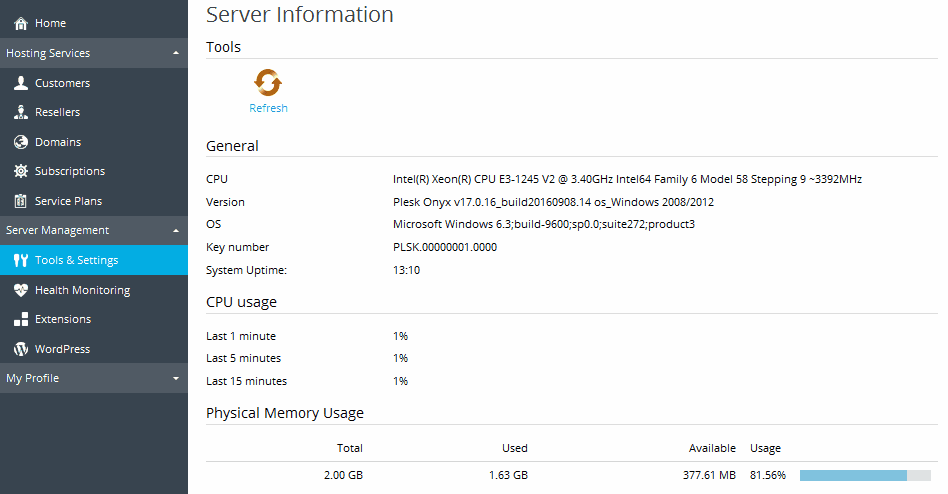This screenshot has height=494, width=948.
Task: Click the Extensions blocks icon
Action: (21, 319)
